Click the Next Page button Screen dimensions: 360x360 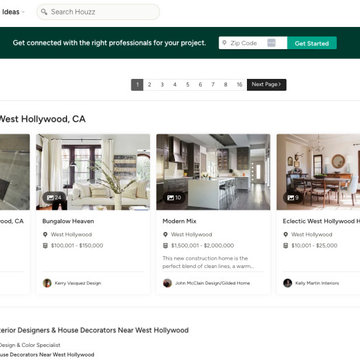click(x=266, y=85)
